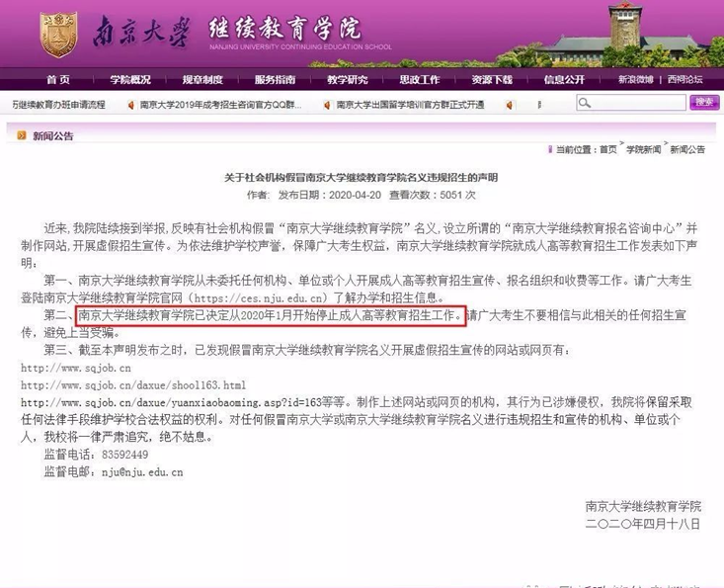Click the sqjob.cn/daxue/shool163.html URL

click(133, 385)
